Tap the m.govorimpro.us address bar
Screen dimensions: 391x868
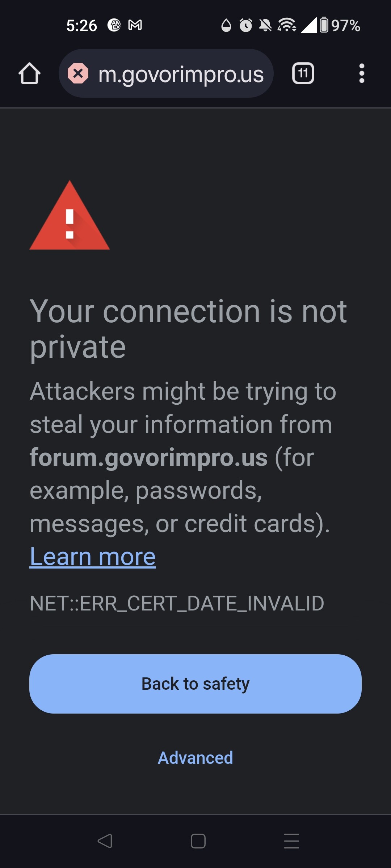point(166,73)
